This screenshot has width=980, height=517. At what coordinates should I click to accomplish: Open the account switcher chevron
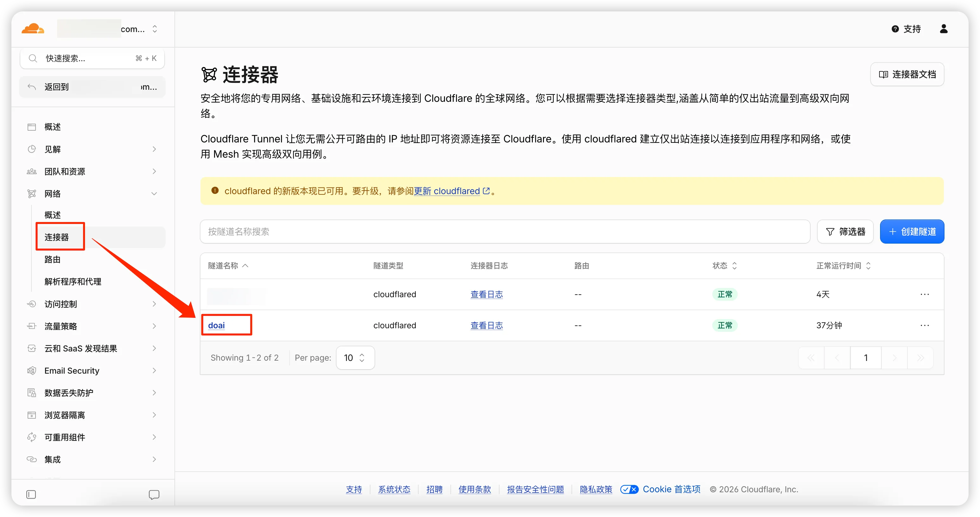(154, 29)
